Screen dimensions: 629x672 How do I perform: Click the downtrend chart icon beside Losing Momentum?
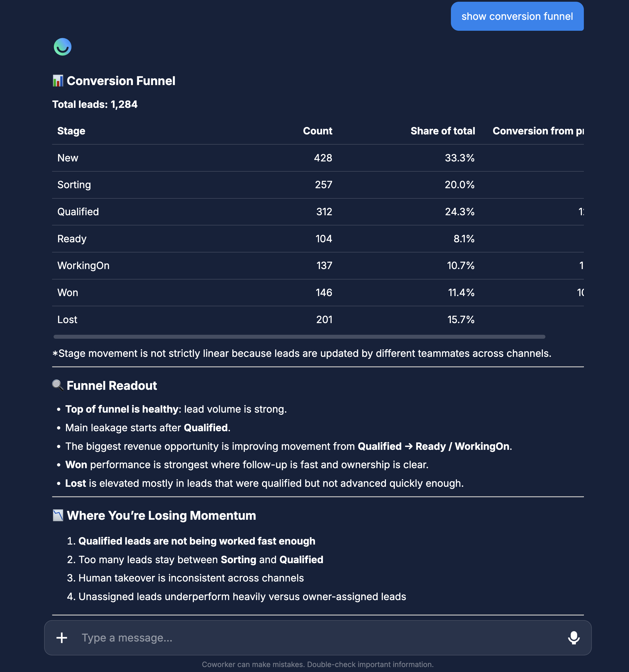pyautogui.click(x=58, y=516)
